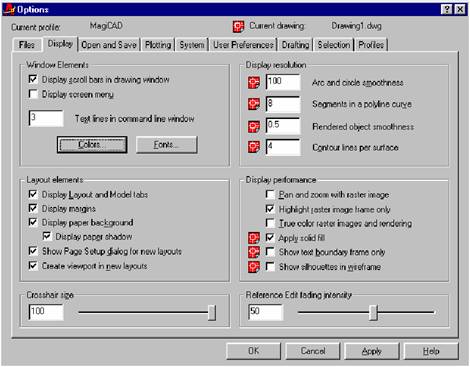Open the Fonts... dialog button

(x=167, y=145)
